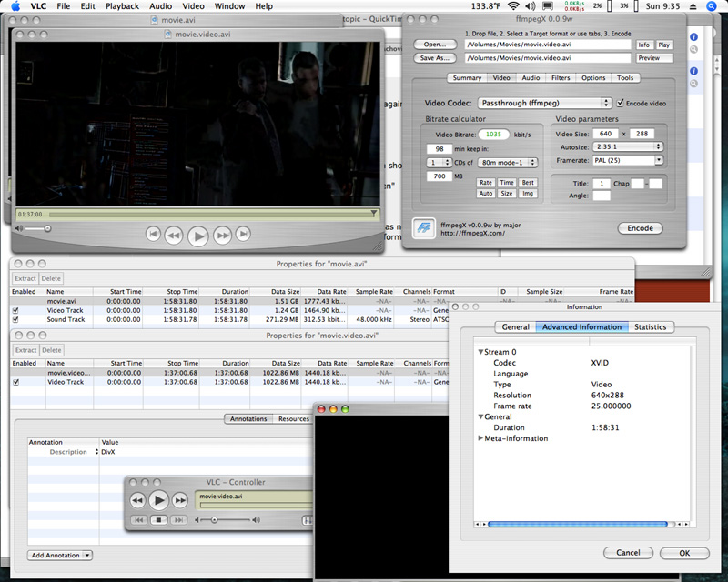Open the Autosize 2.35:1 dropdown
This screenshot has width=728, height=582.
click(x=628, y=146)
